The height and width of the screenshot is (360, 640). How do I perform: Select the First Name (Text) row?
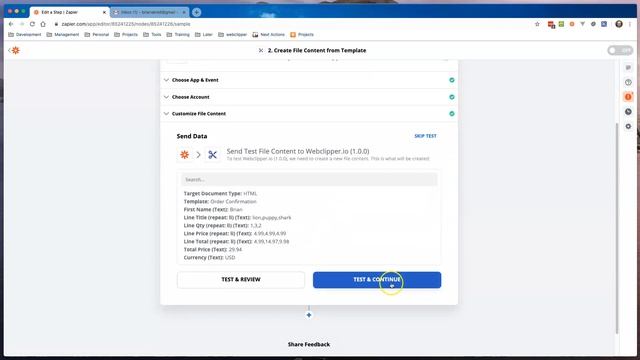tap(213, 209)
